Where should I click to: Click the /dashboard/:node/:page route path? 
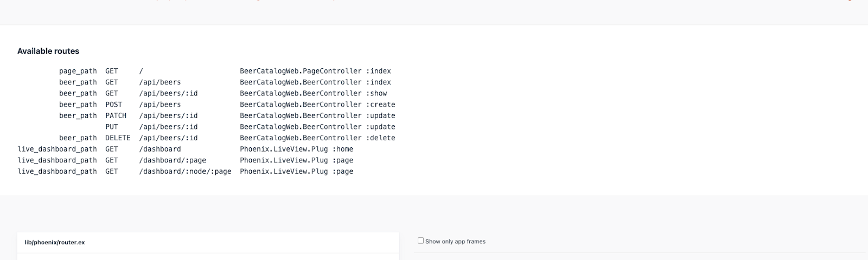(x=185, y=171)
